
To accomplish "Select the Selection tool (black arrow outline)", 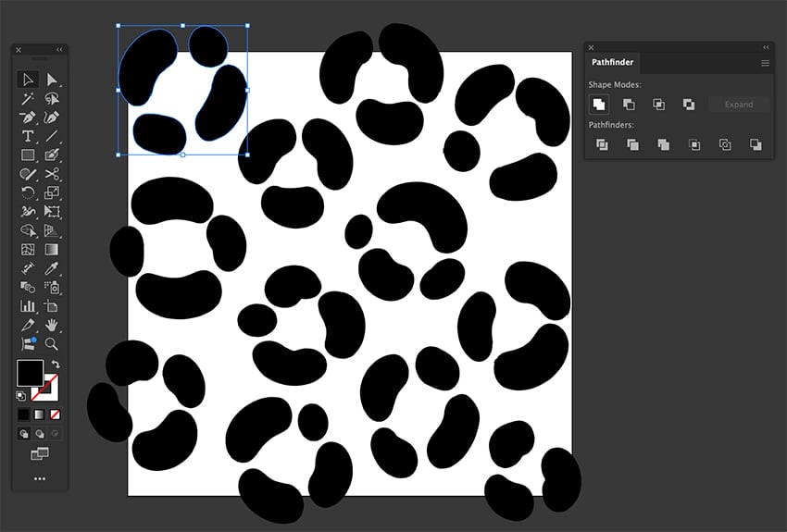I will click(x=28, y=80).
